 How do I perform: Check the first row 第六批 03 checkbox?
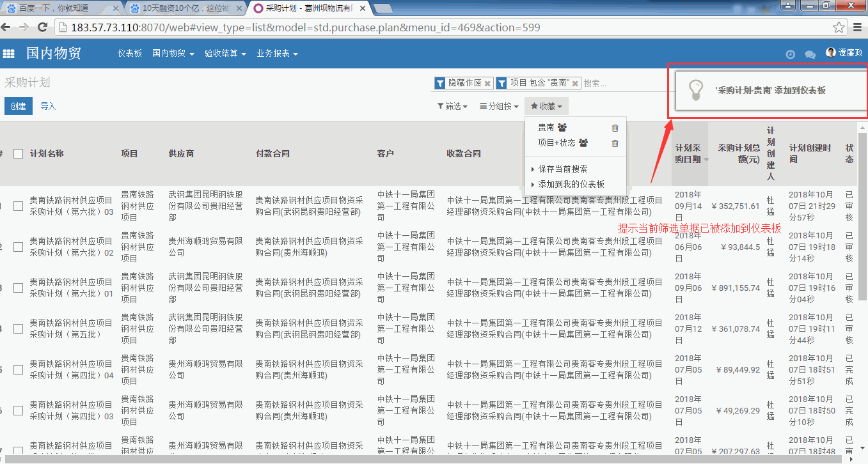(18, 206)
